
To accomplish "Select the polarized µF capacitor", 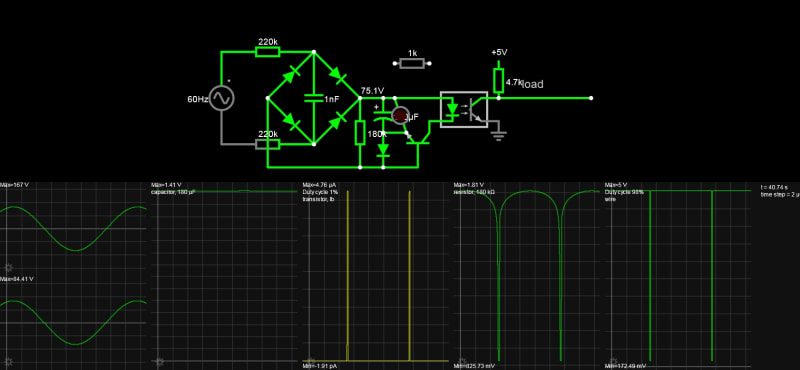I will (x=383, y=117).
